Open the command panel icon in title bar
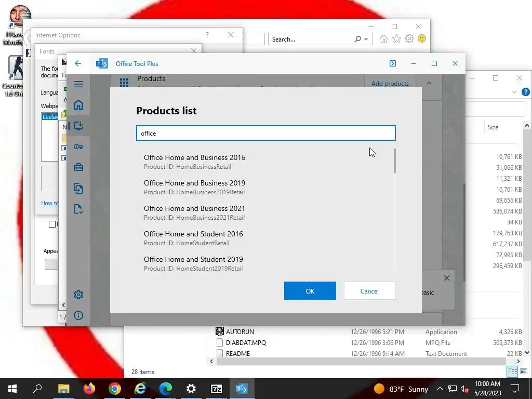Image resolution: width=532 pixels, height=399 pixels. (x=393, y=63)
